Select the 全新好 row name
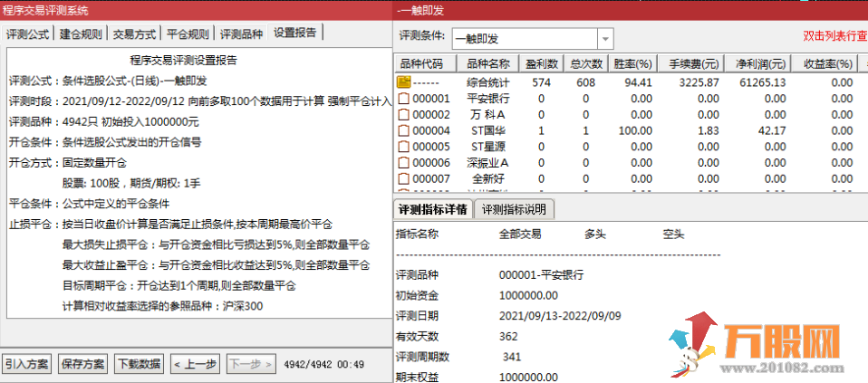 [x=488, y=179]
